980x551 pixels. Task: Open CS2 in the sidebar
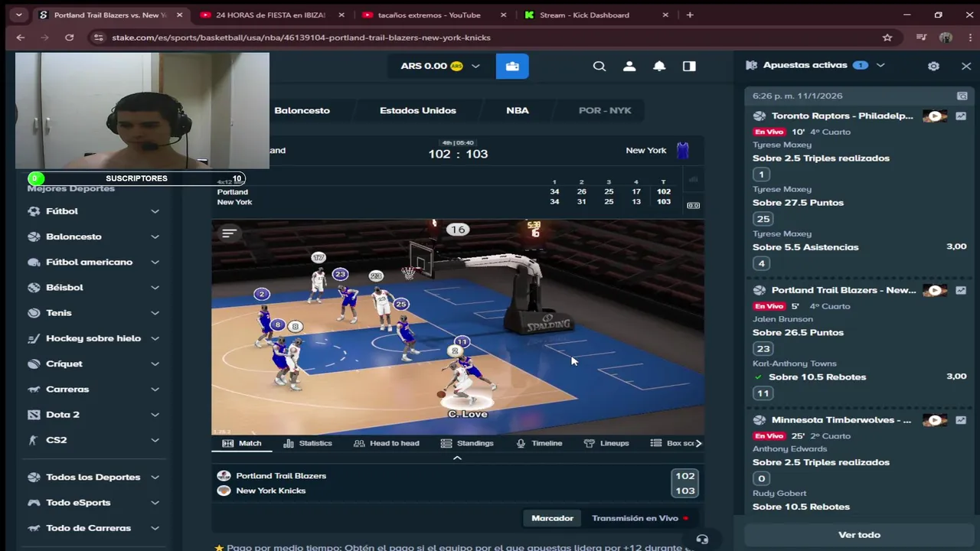click(x=93, y=440)
